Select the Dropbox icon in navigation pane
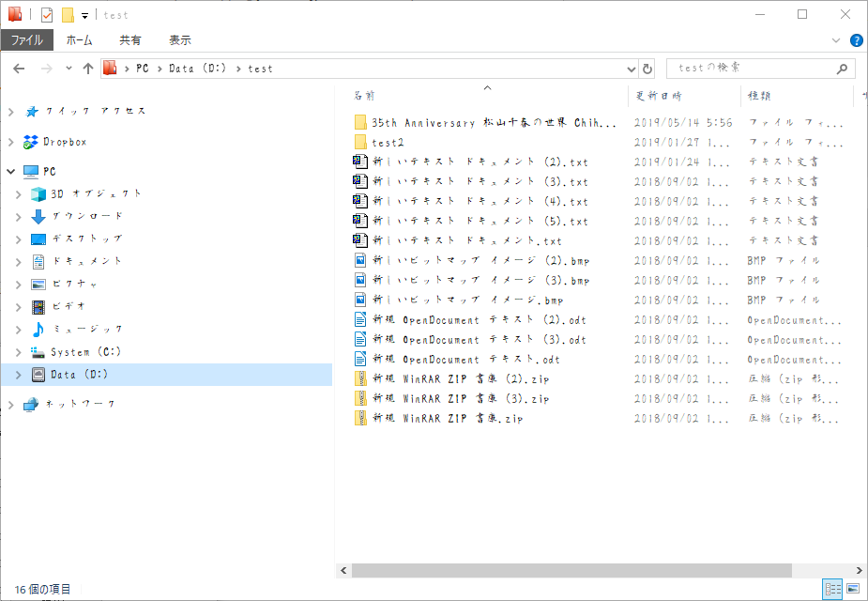This screenshot has width=868, height=601. tap(31, 142)
